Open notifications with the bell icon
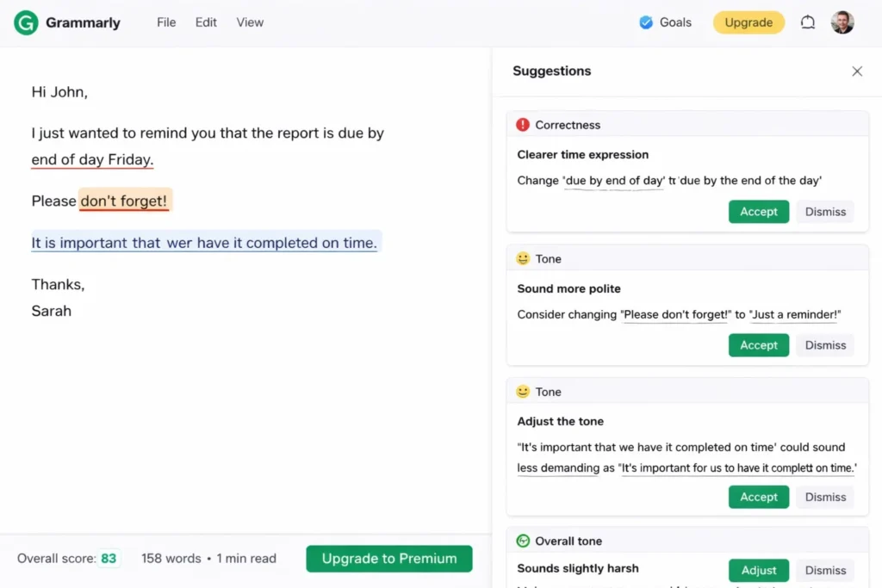The width and height of the screenshot is (882, 588). 807,22
